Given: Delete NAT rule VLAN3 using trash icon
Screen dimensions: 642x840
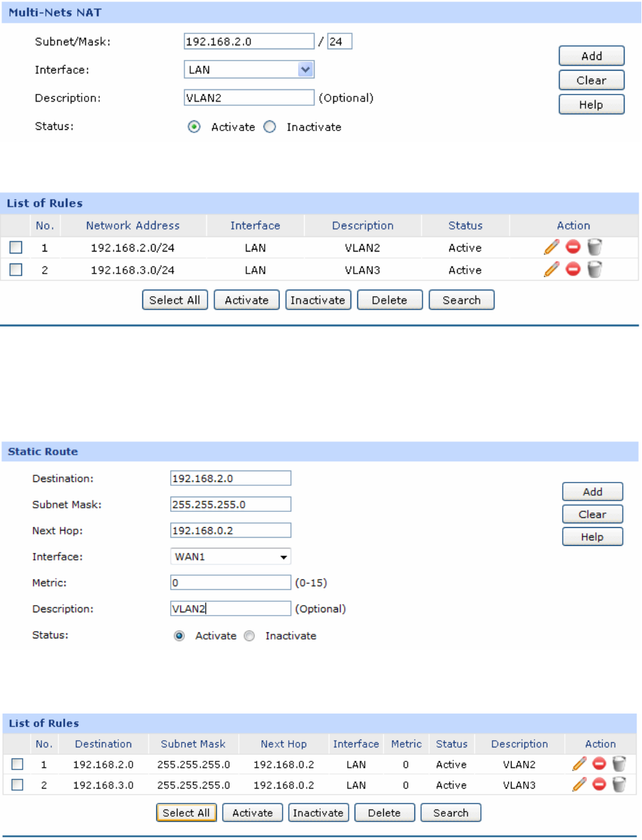Looking at the screenshot, I should 595,270.
